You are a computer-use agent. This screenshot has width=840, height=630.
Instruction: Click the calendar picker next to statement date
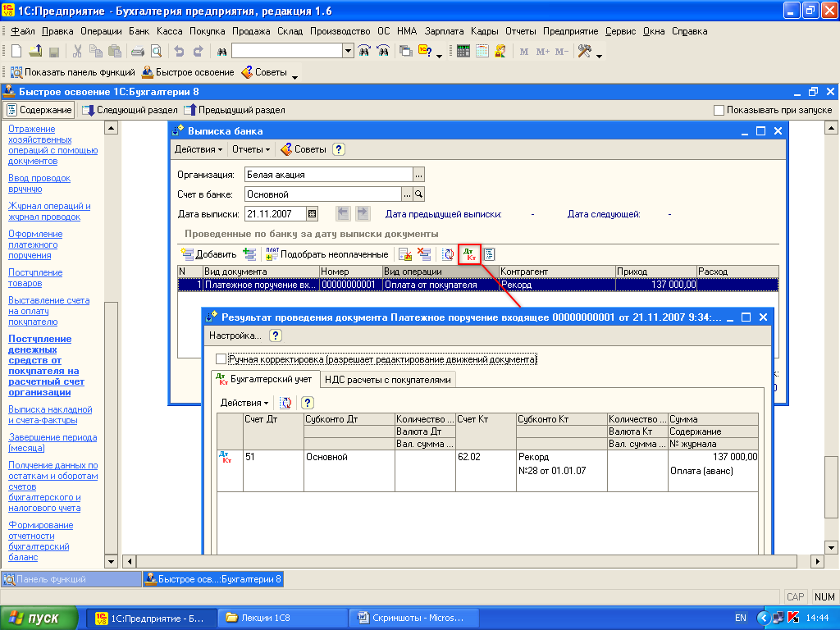coord(313,214)
